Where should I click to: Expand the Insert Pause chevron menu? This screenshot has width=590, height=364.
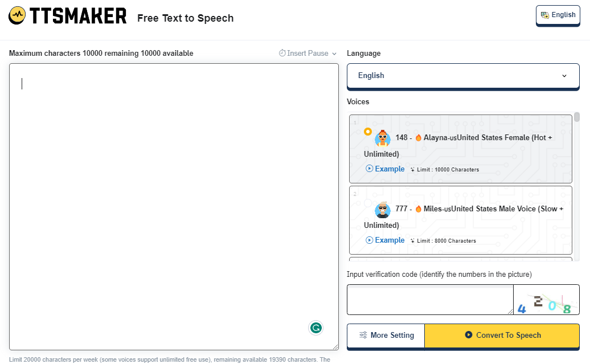coord(334,54)
